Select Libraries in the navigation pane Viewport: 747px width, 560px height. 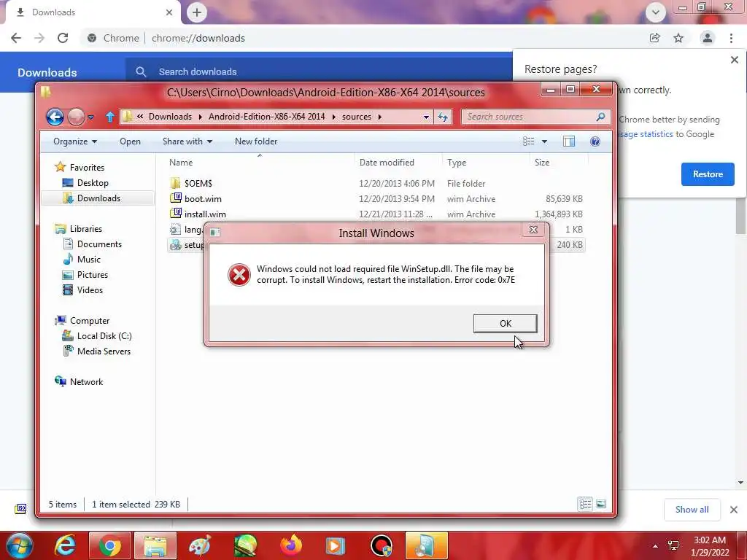pyautogui.click(x=86, y=228)
